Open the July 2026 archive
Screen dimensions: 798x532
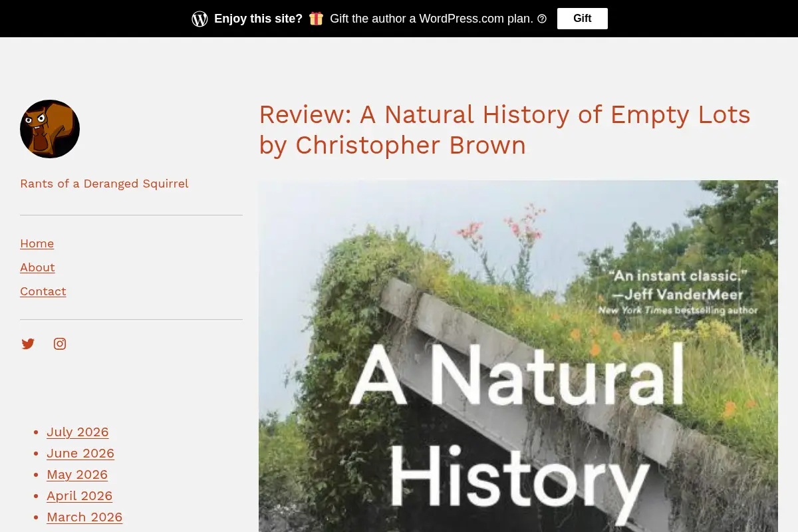point(78,432)
